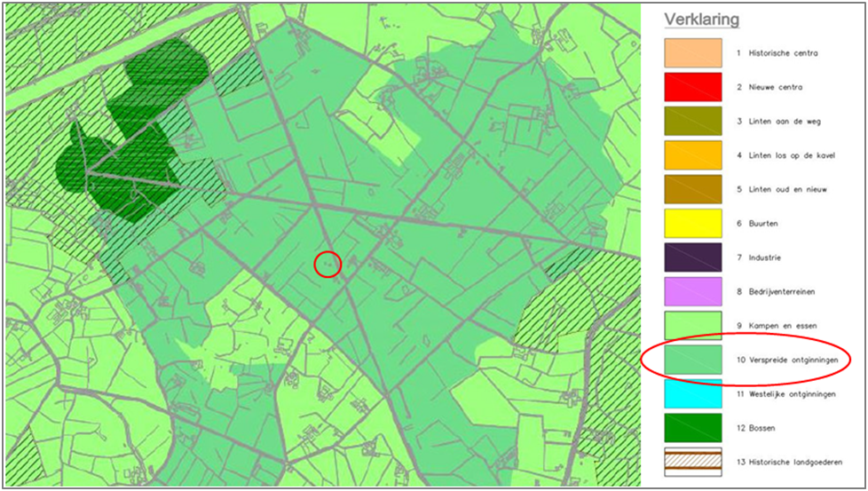Select the dark purple Industrie swatch
Image resolution: width=868 pixels, height=491 pixels.
pos(693,257)
